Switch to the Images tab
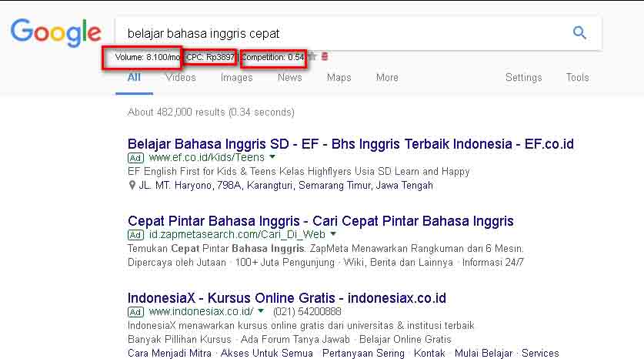The height and width of the screenshot is (359, 644). (x=236, y=77)
